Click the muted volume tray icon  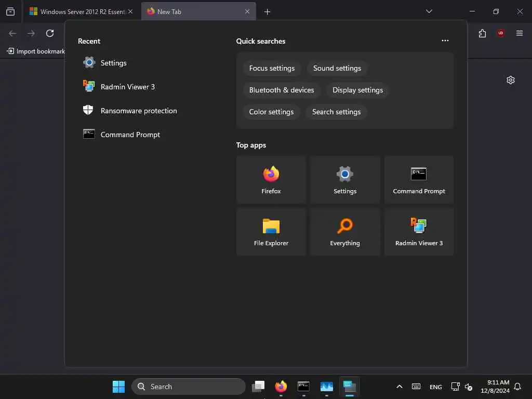[469, 387]
